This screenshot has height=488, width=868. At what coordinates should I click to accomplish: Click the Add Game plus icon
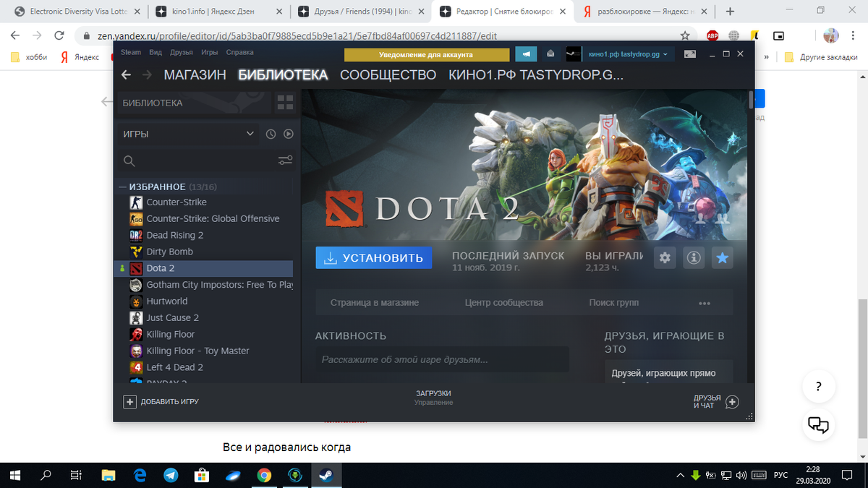(130, 401)
